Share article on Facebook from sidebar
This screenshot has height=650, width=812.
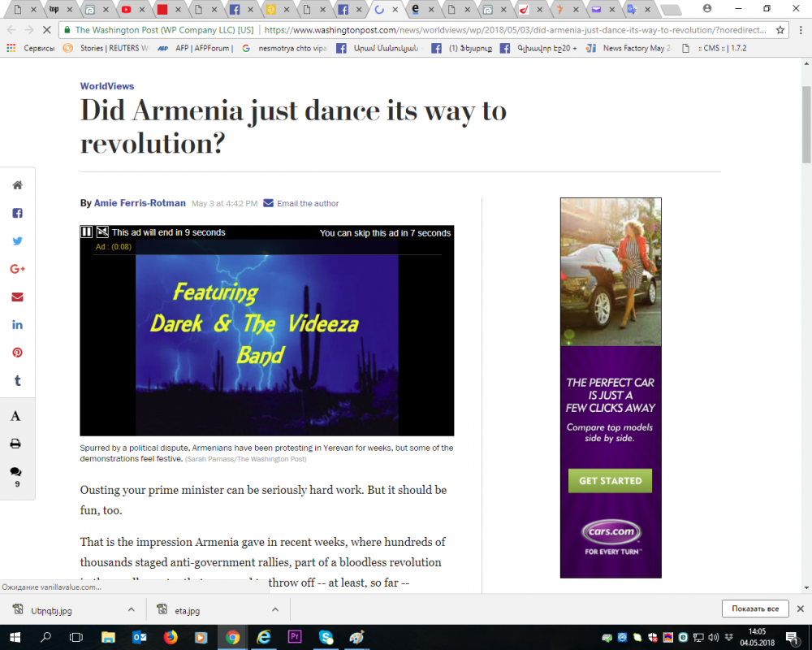[x=17, y=213]
